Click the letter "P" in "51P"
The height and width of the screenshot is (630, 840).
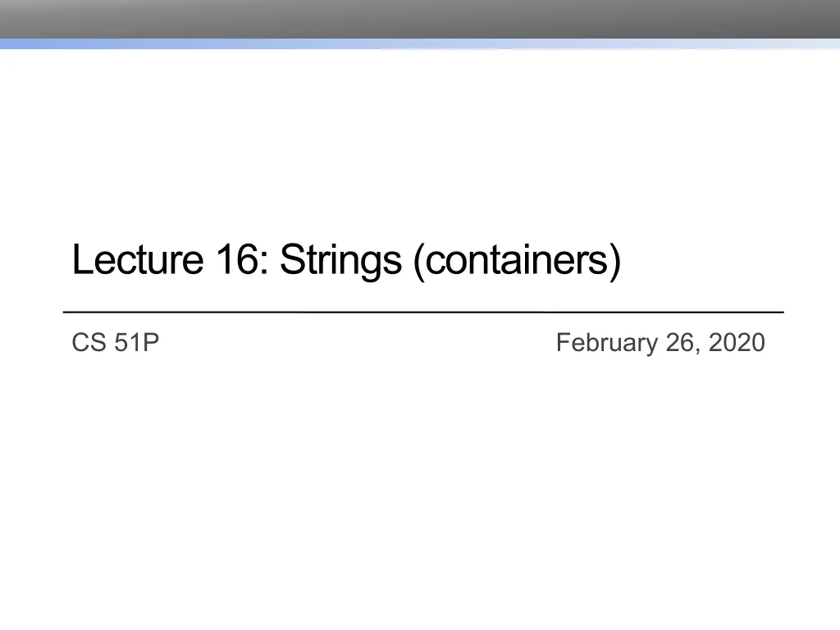coord(149,343)
